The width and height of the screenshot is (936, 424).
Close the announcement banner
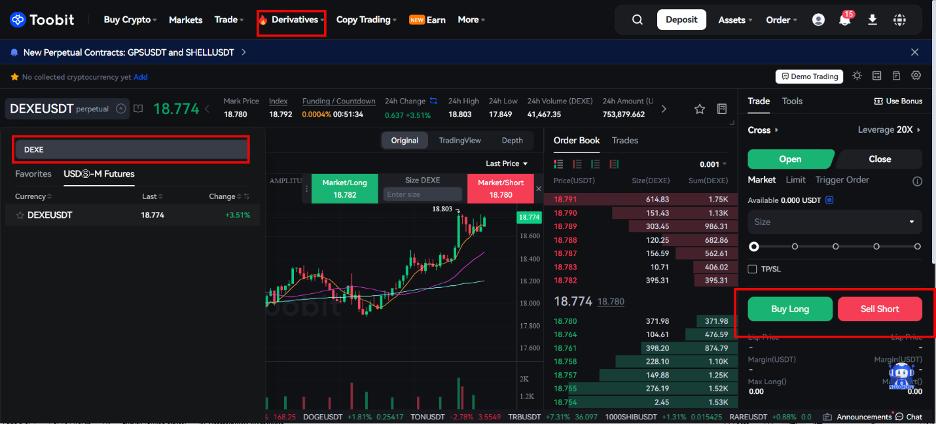[x=915, y=52]
